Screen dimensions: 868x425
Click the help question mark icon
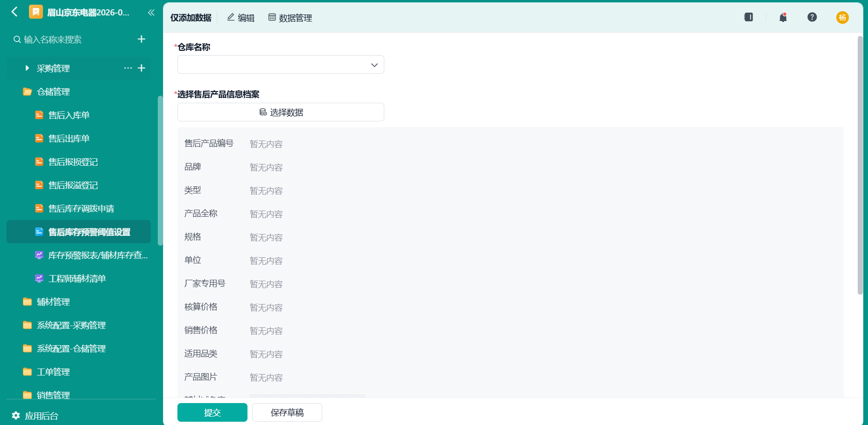[x=812, y=17]
